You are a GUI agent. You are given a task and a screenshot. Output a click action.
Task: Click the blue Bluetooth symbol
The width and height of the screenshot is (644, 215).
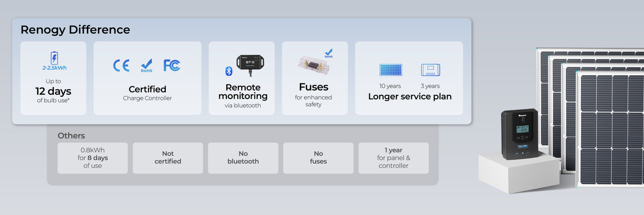tap(229, 71)
